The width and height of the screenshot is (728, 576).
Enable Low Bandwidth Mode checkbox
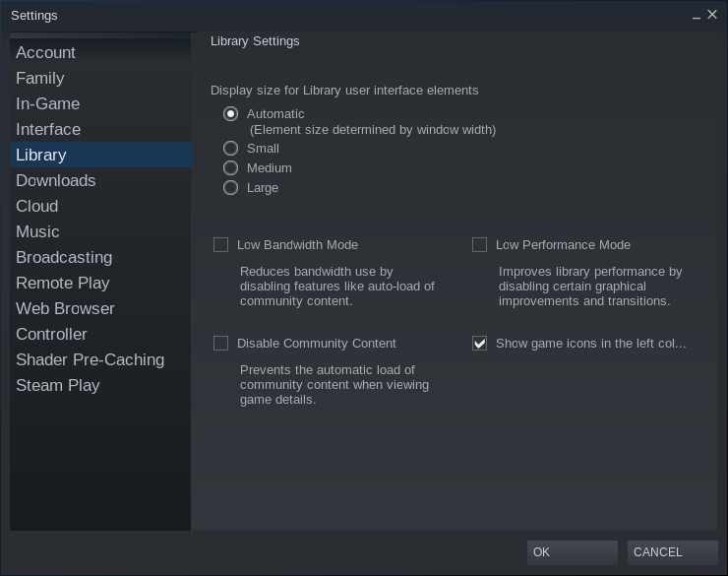tap(221, 245)
